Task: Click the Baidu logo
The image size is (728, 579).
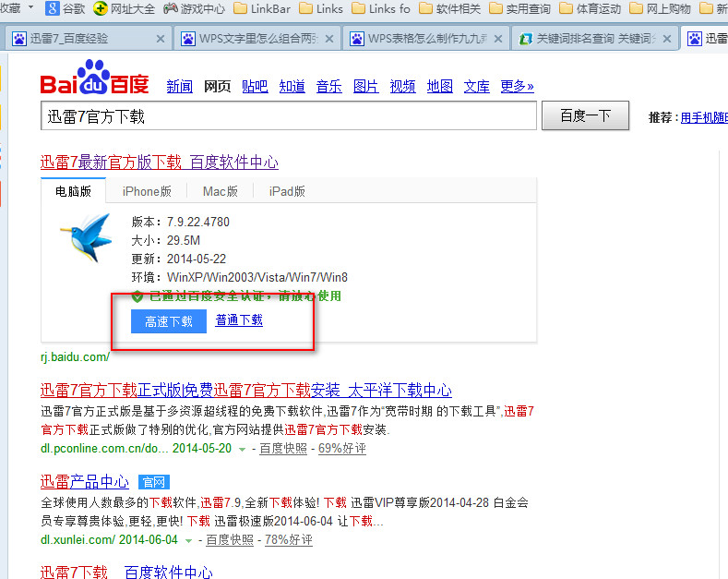Action: [x=94, y=78]
